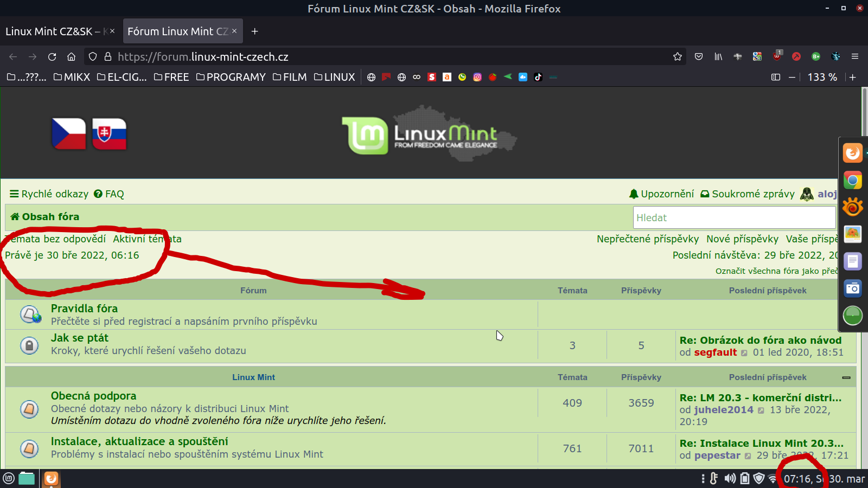The width and height of the screenshot is (868, 488).
Task: Expand the Rychlé odkazy quick links menu
Action: [x=49, y=194]
